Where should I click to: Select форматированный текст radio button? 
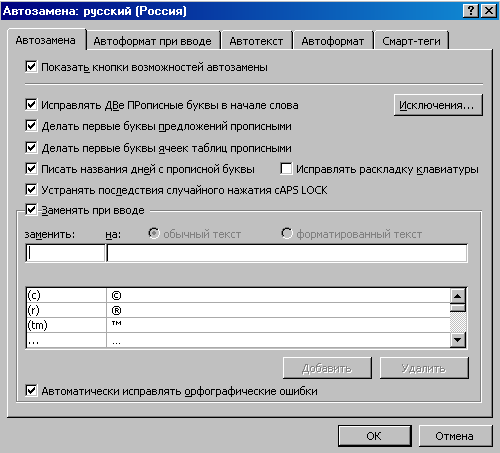[286, 233]
